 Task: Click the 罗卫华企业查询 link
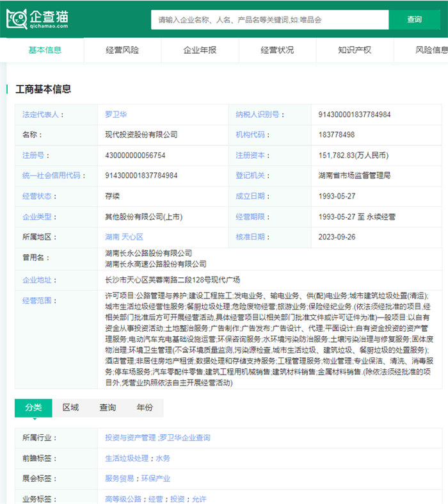(184, 438)
